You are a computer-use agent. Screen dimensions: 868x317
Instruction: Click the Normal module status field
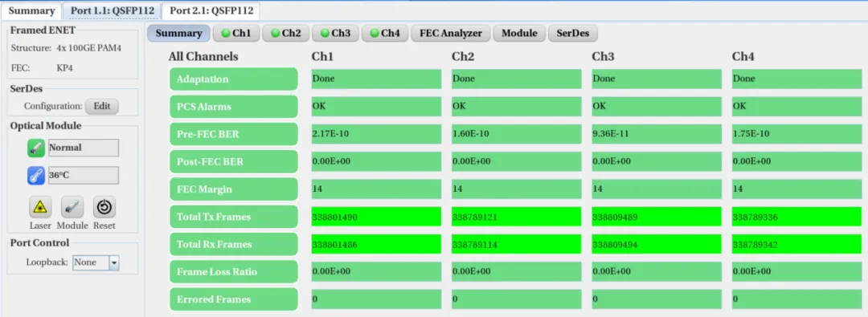click(x=83, y=148)
